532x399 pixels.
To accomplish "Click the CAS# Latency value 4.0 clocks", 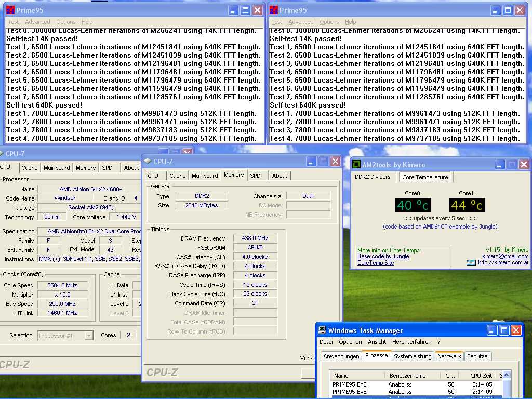I will pos(255,257).
